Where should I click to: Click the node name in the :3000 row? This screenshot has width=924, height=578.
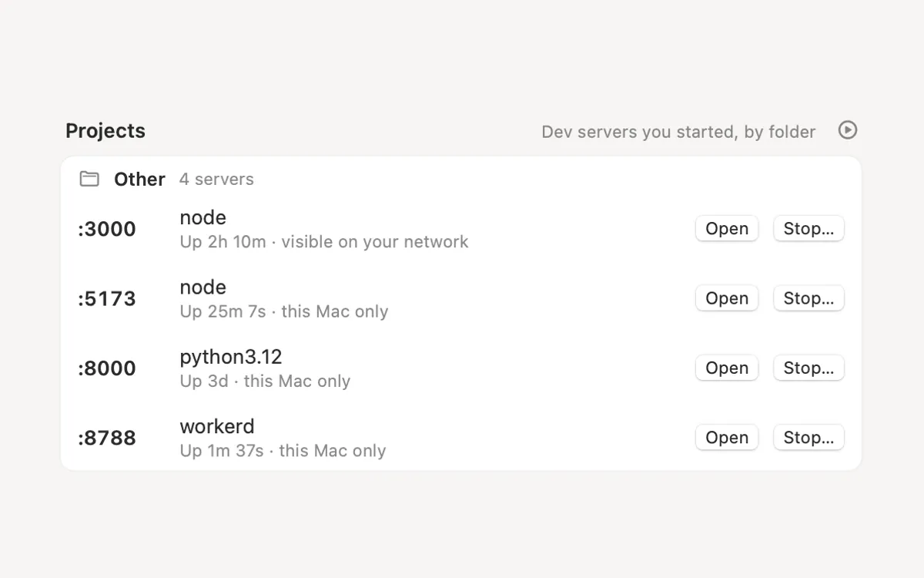[x=203, y=218]
